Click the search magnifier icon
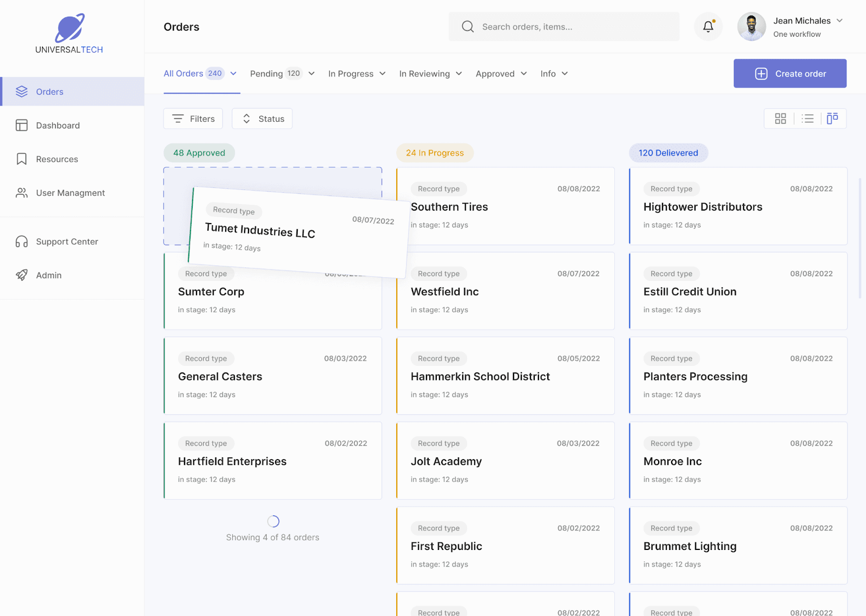This screenshot has width=866, height=616. point(468,27)
